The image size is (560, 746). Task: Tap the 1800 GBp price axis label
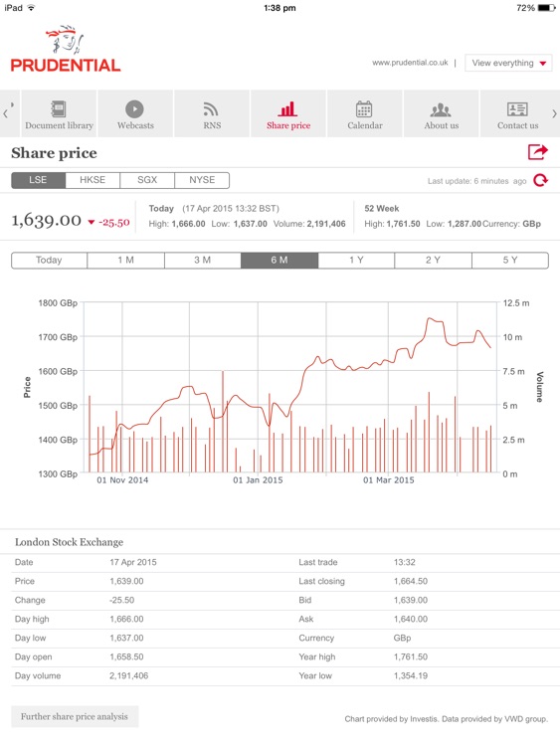tap(58, 303)
